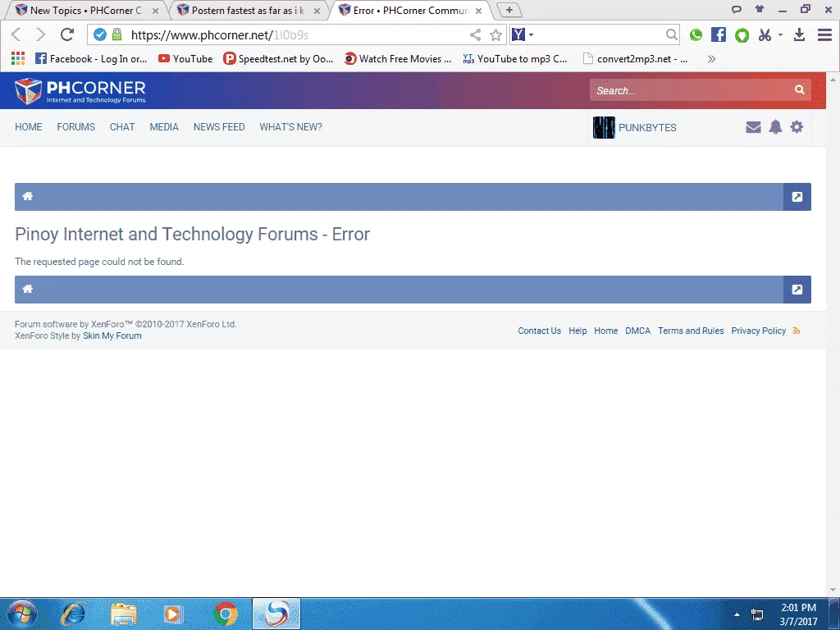This screenshot has height=630, width=840.
Task: Open the Facebook toolbar extension
Action: click(719, 34)
